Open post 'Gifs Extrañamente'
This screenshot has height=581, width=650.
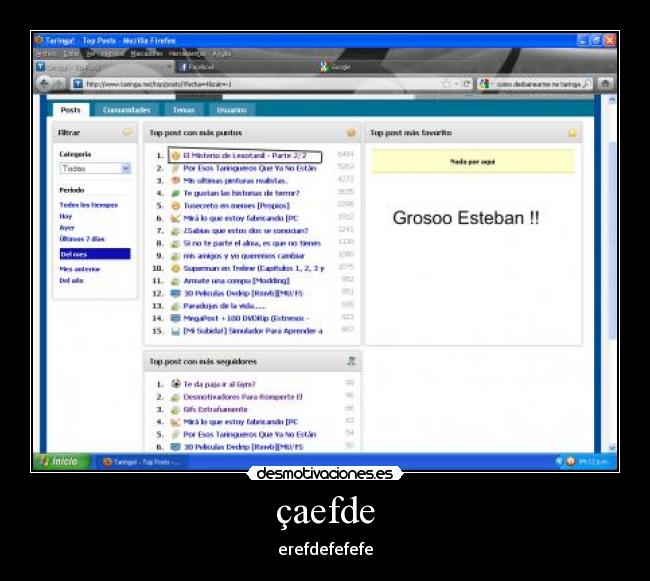(x=215, y=409)
